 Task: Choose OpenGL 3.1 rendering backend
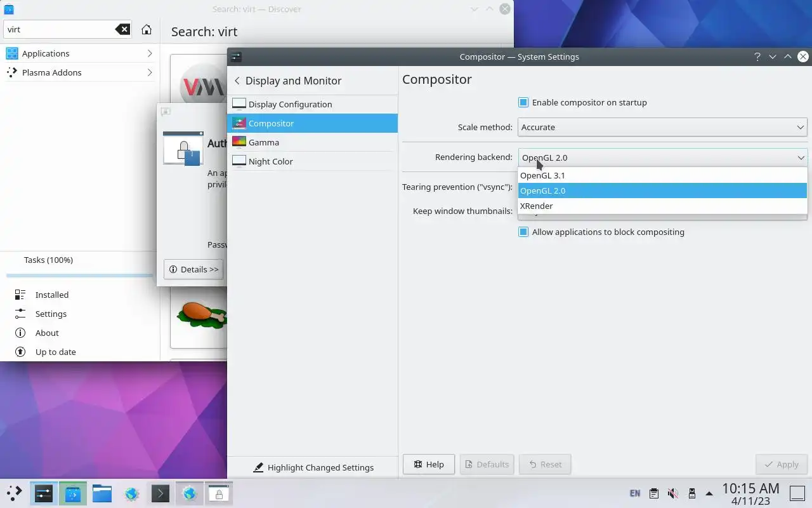662,175
